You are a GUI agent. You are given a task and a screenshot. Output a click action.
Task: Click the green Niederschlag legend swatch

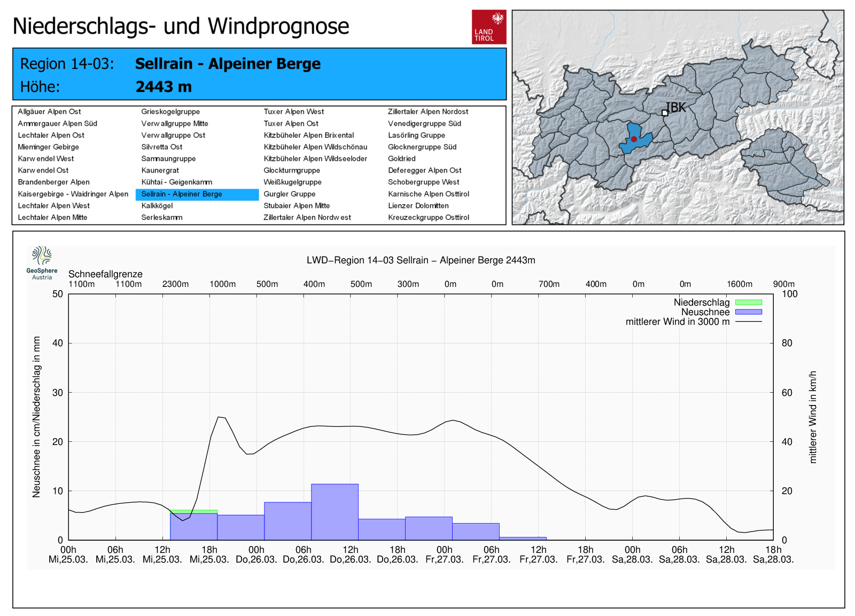click(748, 302)
